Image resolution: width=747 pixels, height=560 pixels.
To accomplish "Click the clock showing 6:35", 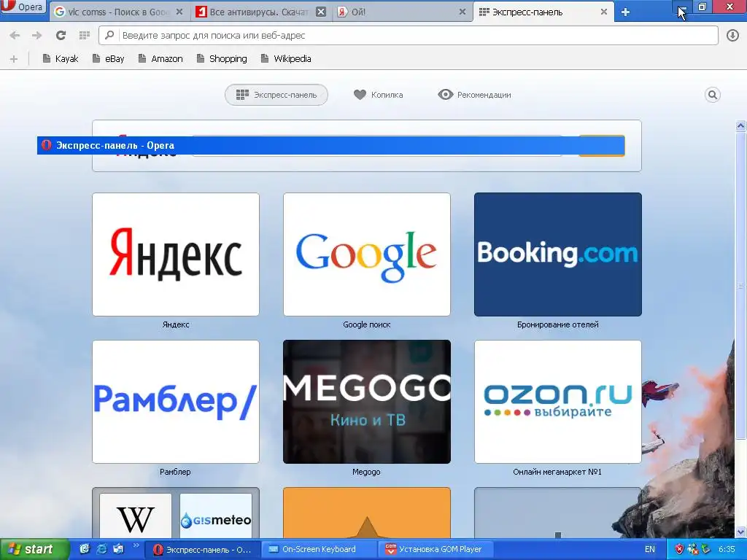I will 727,550.
